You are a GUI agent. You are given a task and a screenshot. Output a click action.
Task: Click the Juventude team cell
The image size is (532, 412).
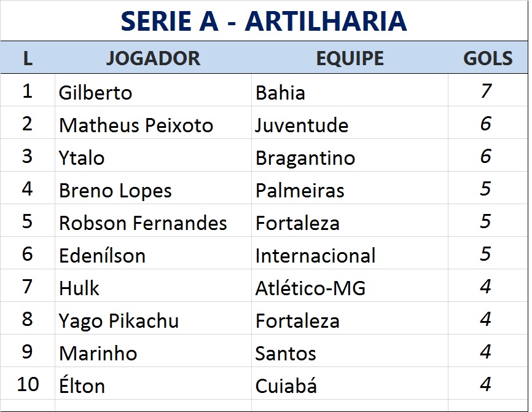[x=302, y=125]
